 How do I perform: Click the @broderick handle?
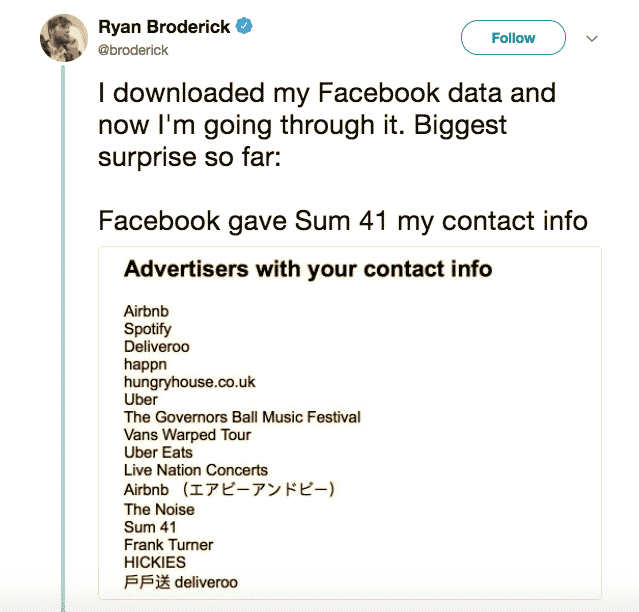coord(131,49)
